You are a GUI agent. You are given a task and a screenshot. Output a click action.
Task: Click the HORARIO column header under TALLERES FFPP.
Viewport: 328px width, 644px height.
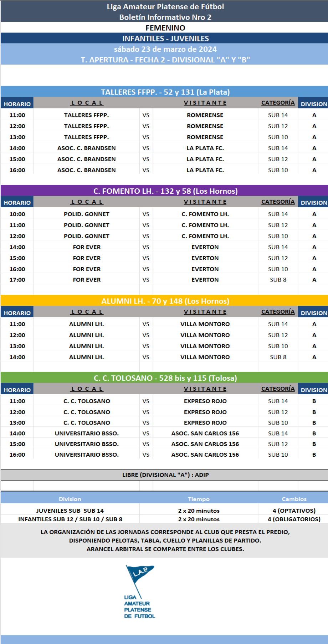click(x=17, y=104)
